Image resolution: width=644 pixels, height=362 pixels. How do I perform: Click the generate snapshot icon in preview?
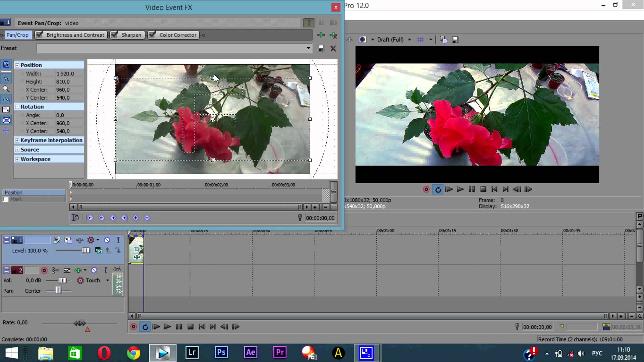(455, 39)
